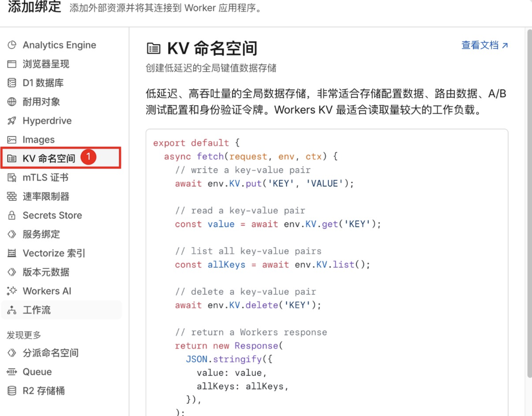Click the Images picture icon
Viewport: 532px width, 416px height.
coord(12,140)
